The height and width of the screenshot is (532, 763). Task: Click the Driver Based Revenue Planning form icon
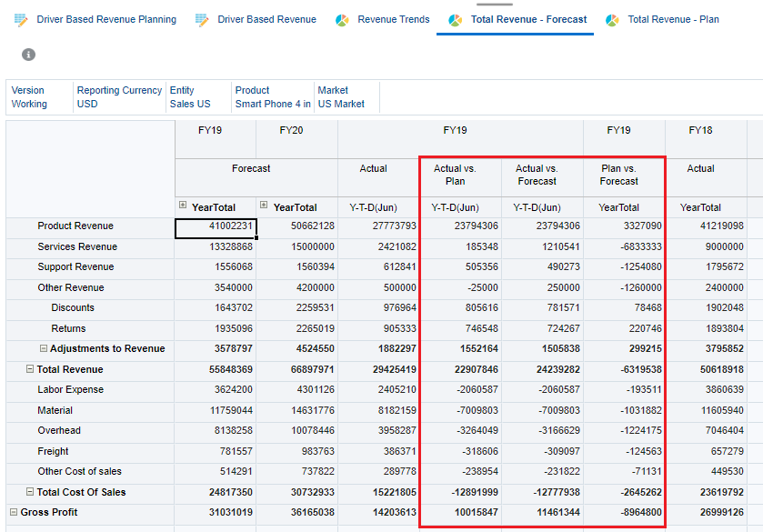[20, 17]
